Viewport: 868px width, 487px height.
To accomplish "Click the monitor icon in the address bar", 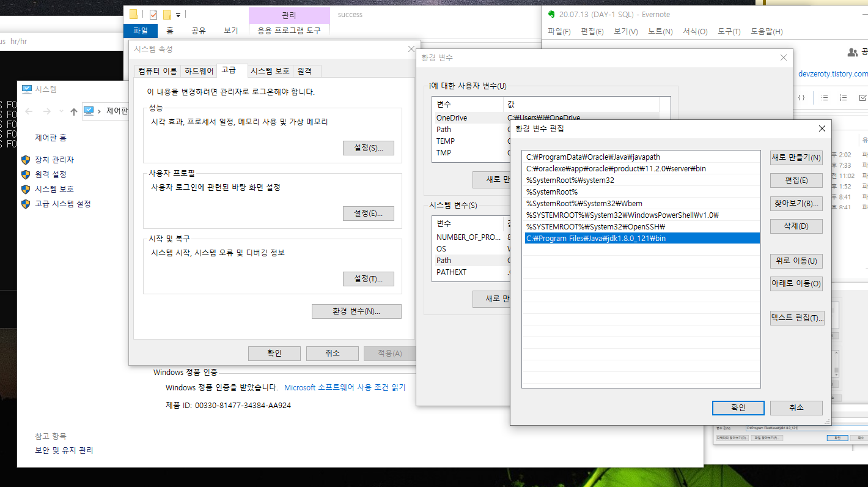I will point(89,111).
